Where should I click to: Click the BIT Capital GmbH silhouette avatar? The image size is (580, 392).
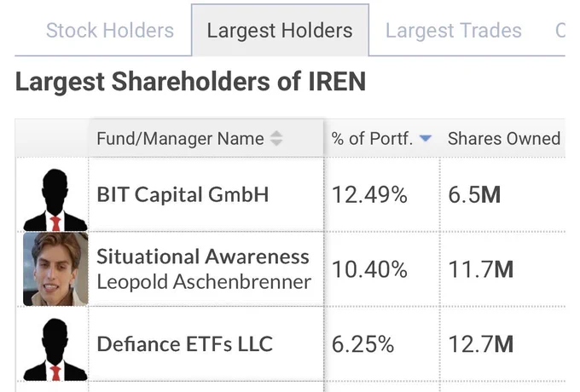(x=55, y=200)
